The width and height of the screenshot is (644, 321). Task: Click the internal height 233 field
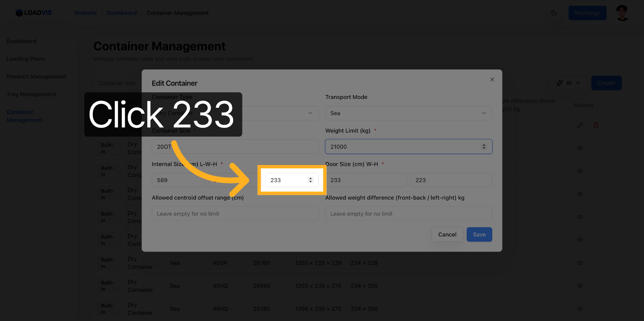pyautogui.click(x=287, y=180)
